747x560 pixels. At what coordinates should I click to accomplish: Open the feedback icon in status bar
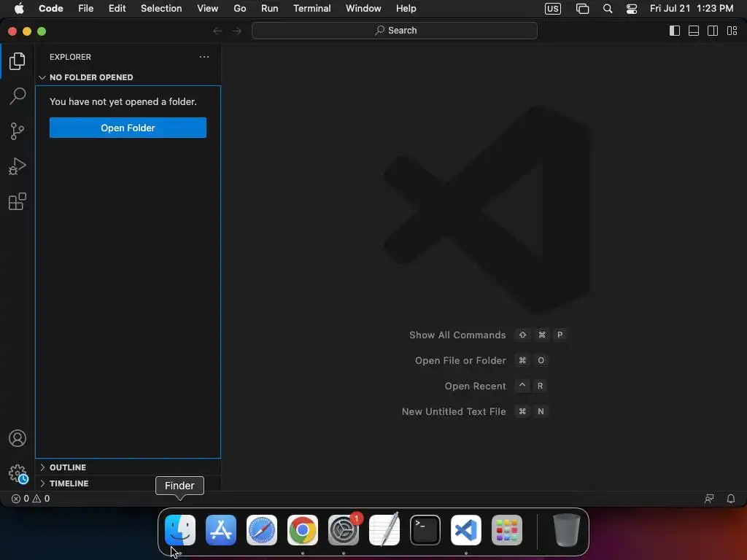(x=709, y=499)
